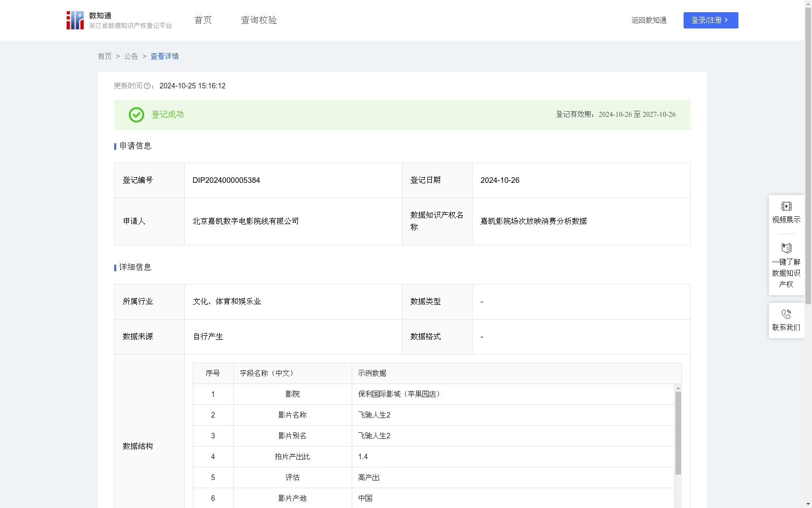Click the 返回数知通 link

coord(649,20)
